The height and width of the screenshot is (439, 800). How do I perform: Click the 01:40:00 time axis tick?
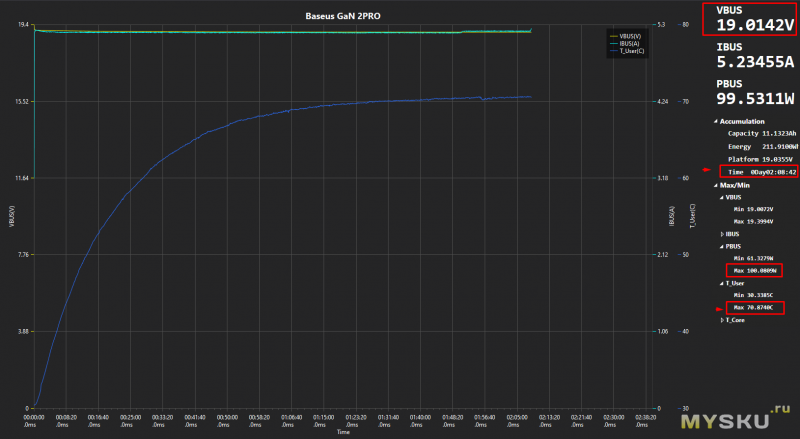(420, 421)
